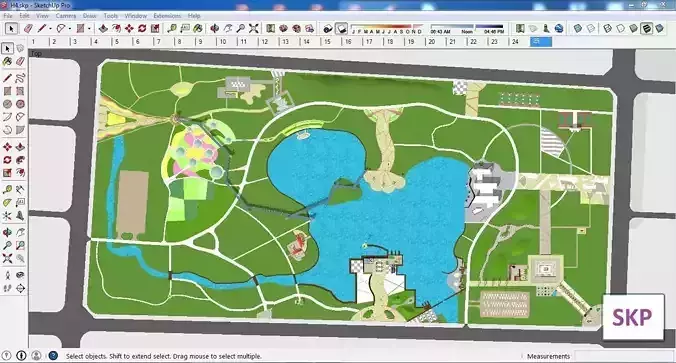This screenshot has width=676, height=363.
Task: Choose the Zoom Window tool
Action: point(20,246)
